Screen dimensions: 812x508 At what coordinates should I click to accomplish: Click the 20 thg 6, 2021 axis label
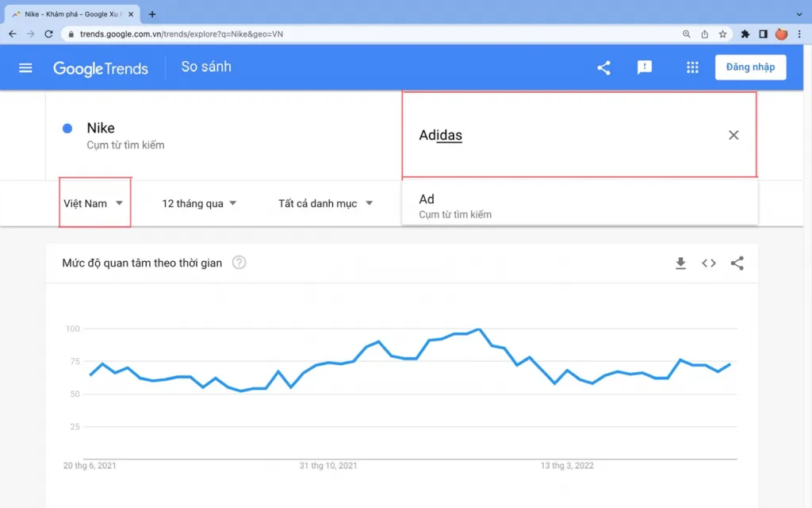coord(90,465)
